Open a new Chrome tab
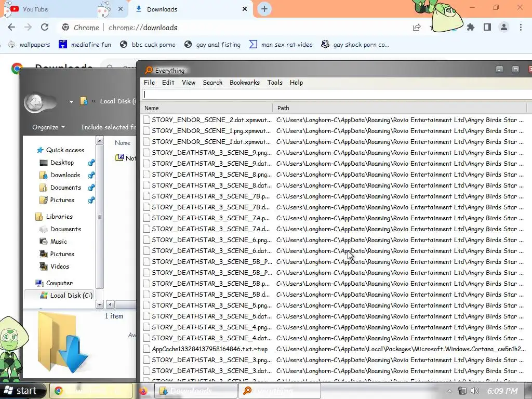Screen dimensions: 532x399 [264, 9]
